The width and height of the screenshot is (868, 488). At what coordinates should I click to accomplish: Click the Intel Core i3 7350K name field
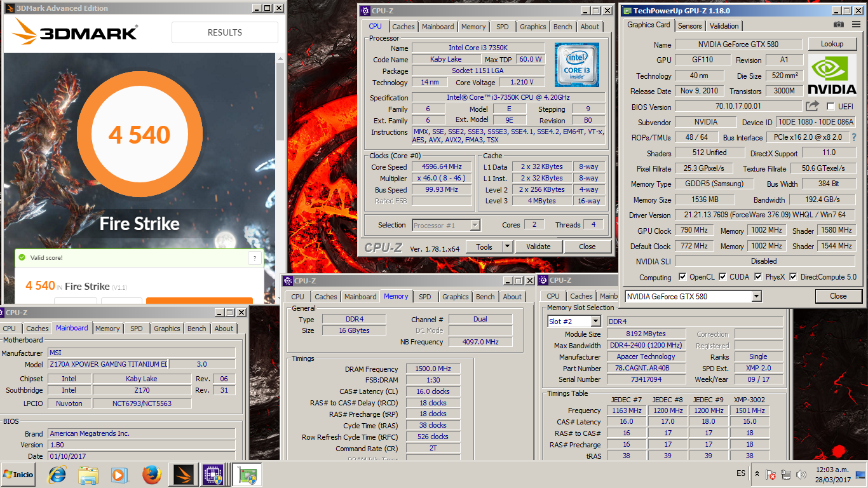[478, 48]
